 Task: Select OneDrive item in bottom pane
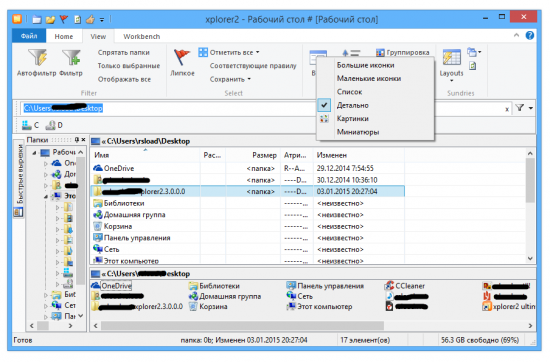click(112, 286)
